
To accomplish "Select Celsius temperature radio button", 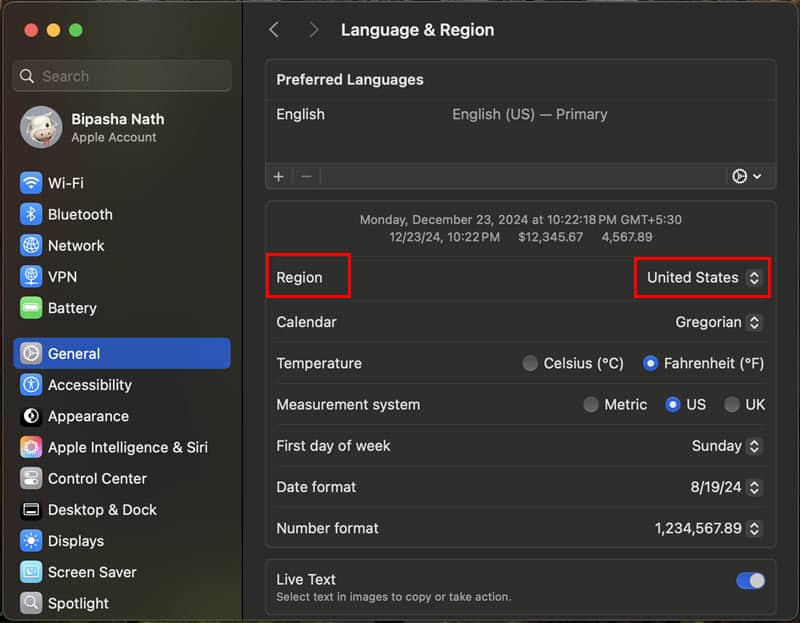I will click(x=530, y=364).
